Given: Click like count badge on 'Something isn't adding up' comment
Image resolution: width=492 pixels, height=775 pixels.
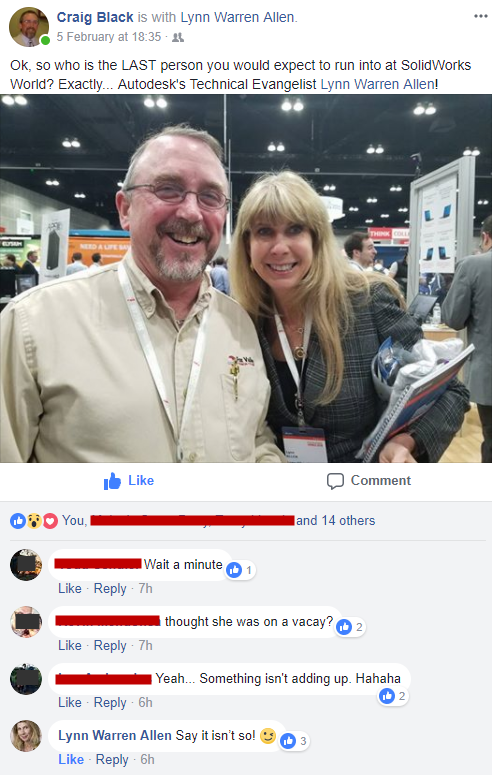Looking at the screenshot, I should [x=393, y=696].
